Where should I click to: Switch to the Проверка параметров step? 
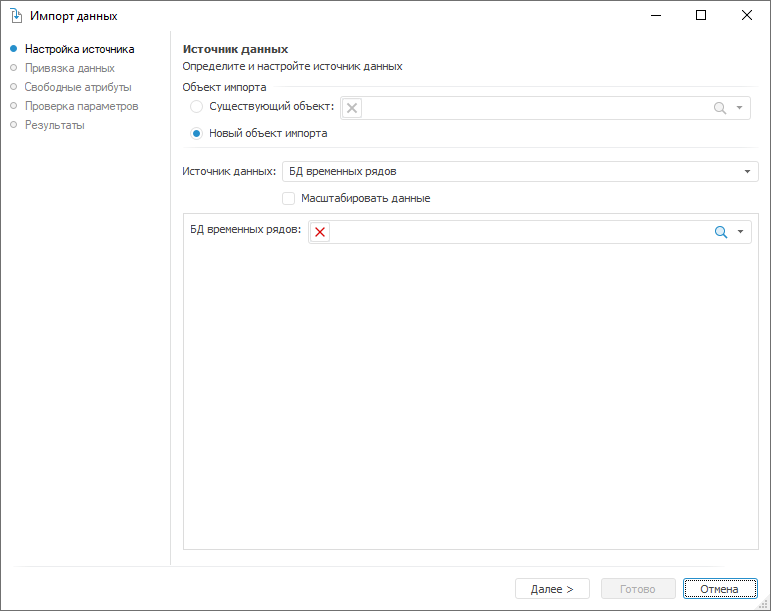tap(81, 106)
